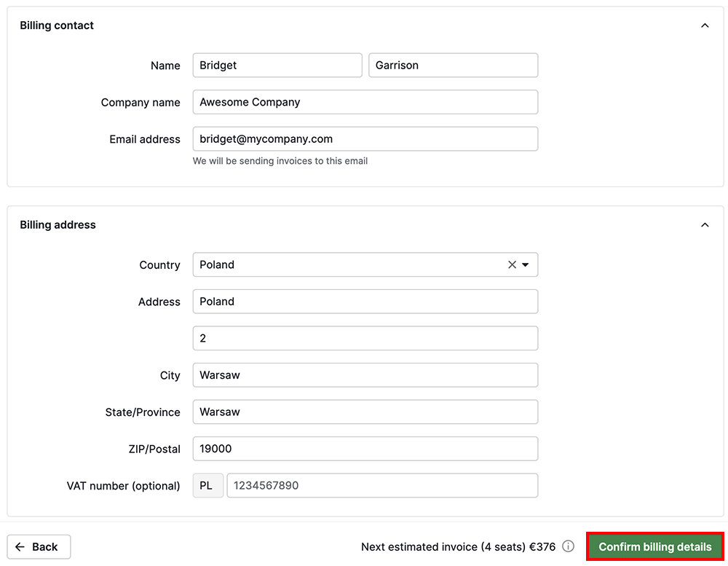Click the Billing address section heading
Viewport: 728px width, 566px height.
(58, 225)
